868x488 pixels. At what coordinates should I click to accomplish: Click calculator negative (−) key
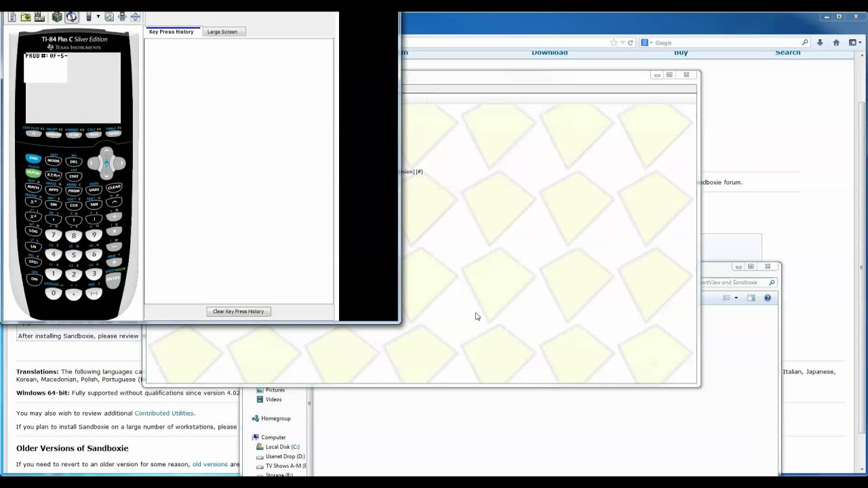(x=94, y=293)
